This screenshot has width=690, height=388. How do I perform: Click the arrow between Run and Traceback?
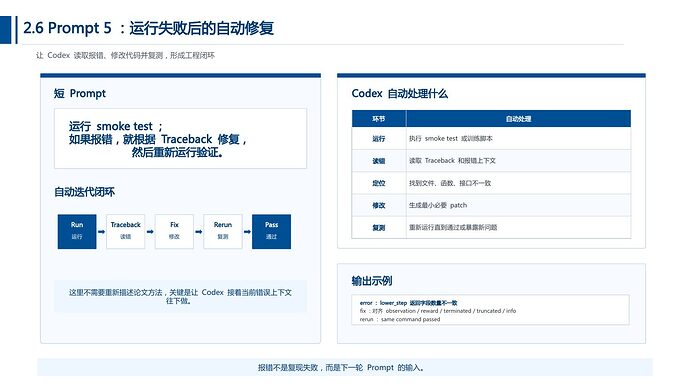[x=101, y=232]
